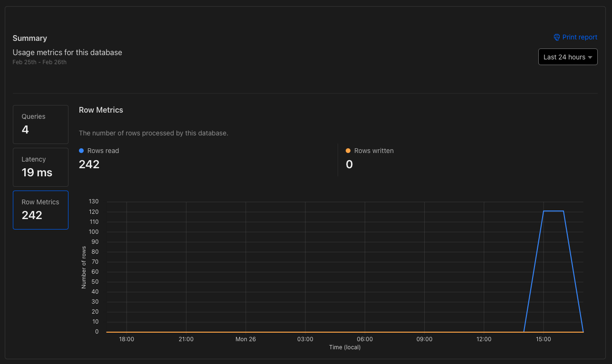Open the Last 24 hours time range dropdown

pyautogui.click(x=567, y=57)
